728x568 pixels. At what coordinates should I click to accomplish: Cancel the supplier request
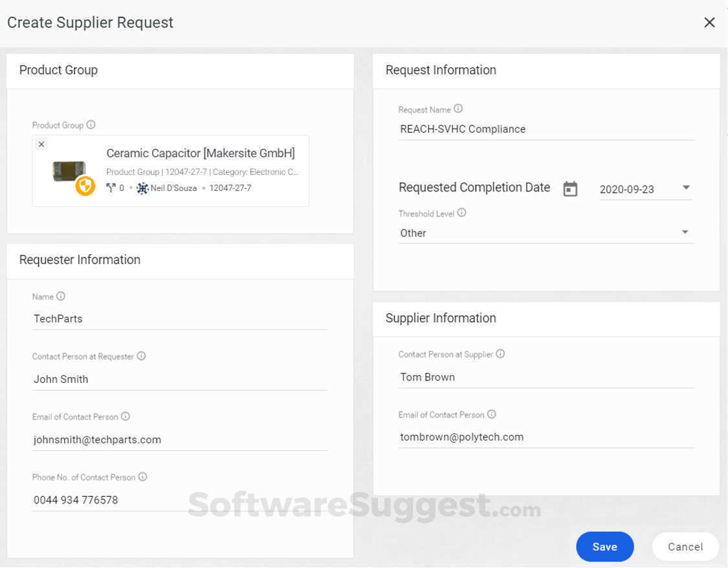pos(685,547)
